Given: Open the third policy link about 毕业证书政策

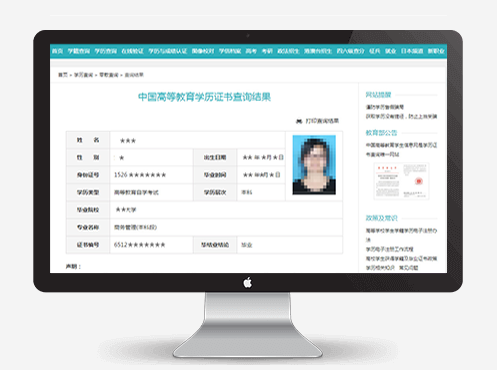Looking at the screenshot, I should tap(401, 258).
